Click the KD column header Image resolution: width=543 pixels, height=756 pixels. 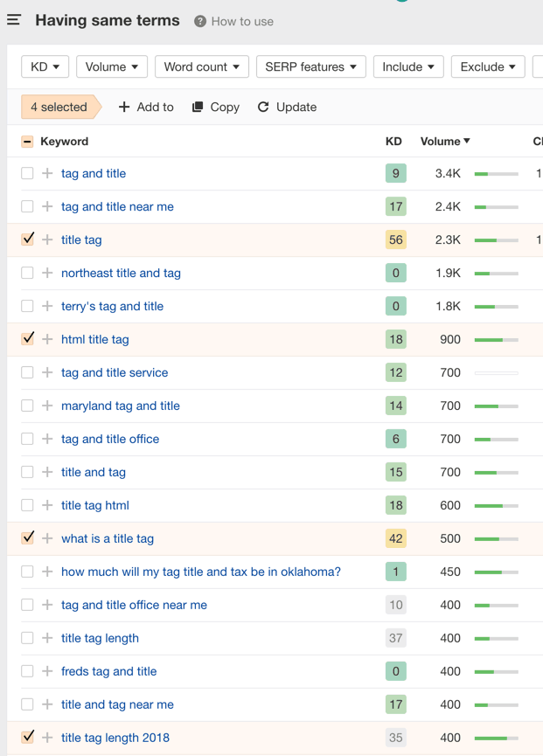(x=393, y=141)
